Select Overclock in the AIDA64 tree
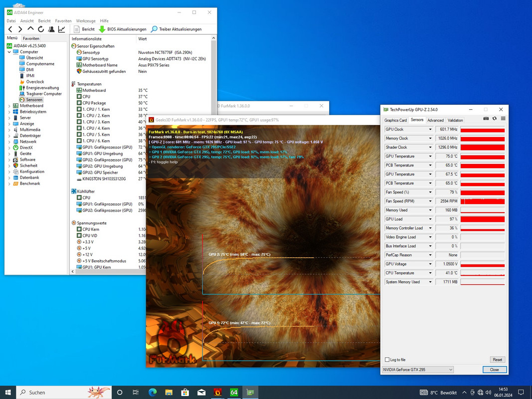The image size is (532, 399). click(32, 82)
